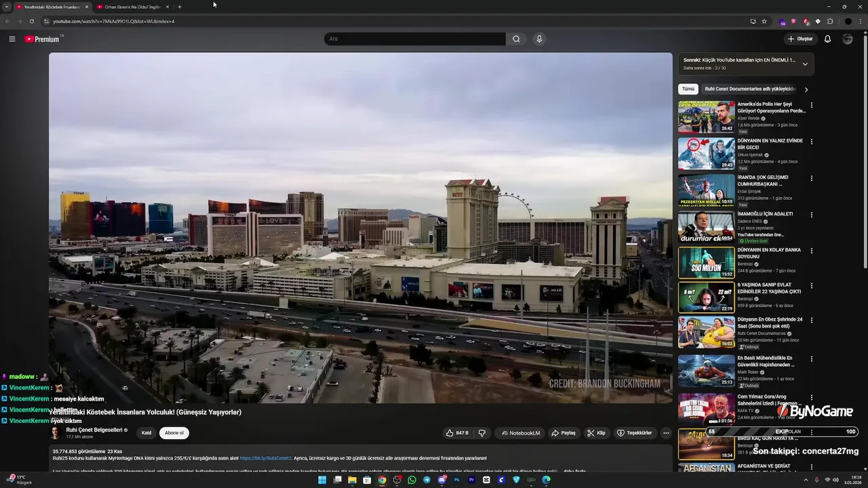This screenshot has height=488, width=868.
Task: Open more actions ellipsis beside Teşekkürler
Action: (666, 433)
